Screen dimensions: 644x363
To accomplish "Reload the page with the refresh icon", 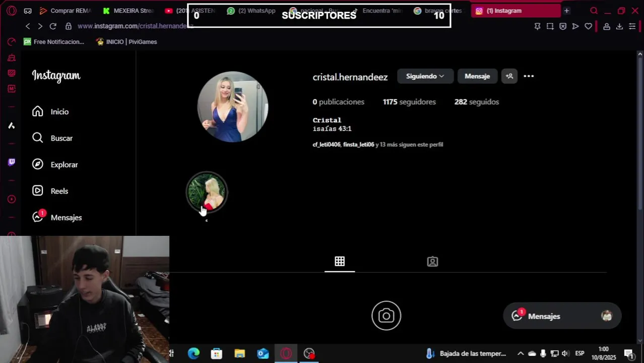I will pyautogui.click(x=53, y=26).
